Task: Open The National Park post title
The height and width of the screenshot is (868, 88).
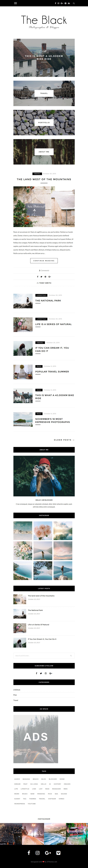Action: coord(48,301)
